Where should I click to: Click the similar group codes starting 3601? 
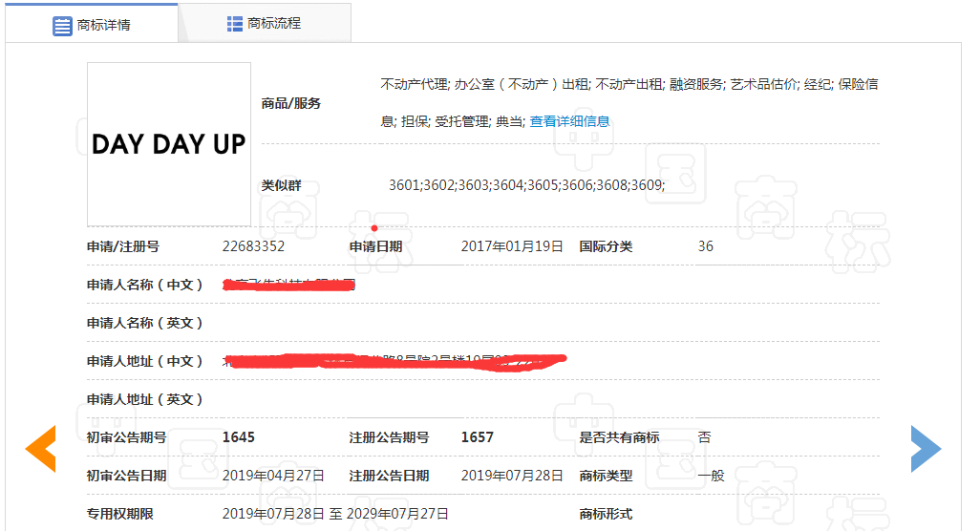pos(526,185)
